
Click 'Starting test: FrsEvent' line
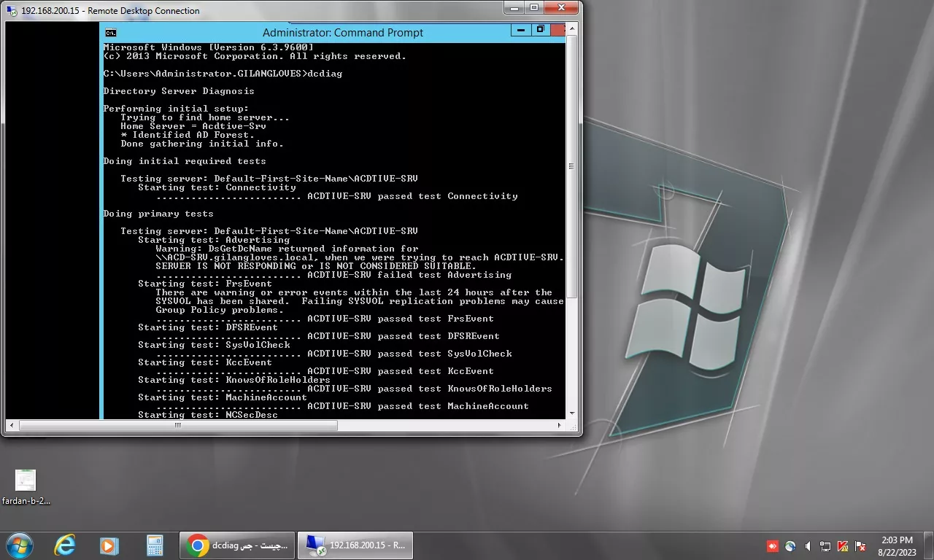click(x=205, y=284)
